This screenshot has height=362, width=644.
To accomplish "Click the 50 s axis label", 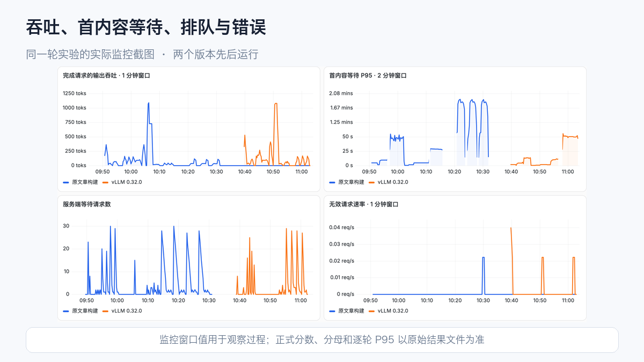I will pyautogui.click(x=348, y=137).
